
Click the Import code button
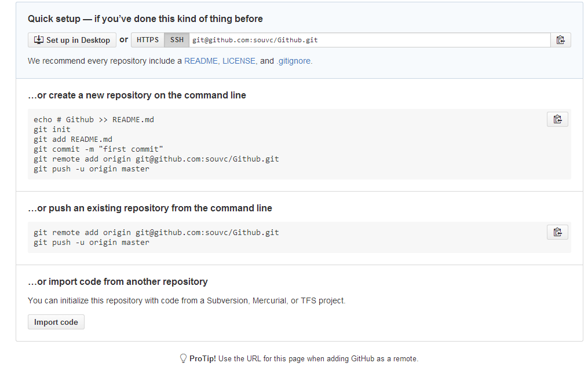pyautogui.click(x=56, y=322)
